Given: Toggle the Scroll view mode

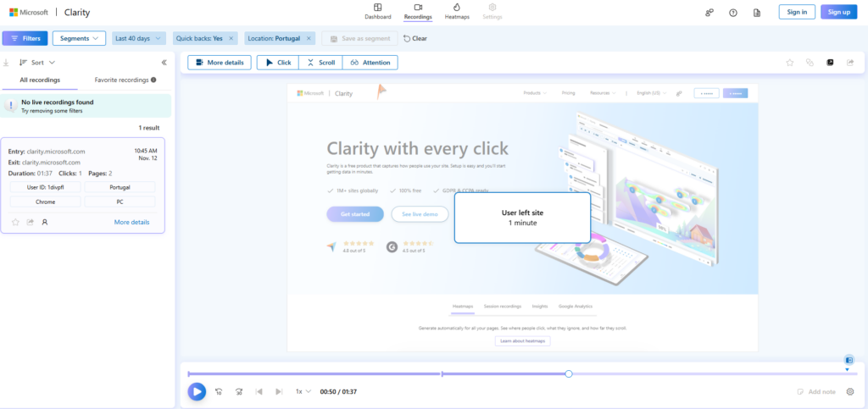Looking at the screenshot, I should [x=320, y=63].
